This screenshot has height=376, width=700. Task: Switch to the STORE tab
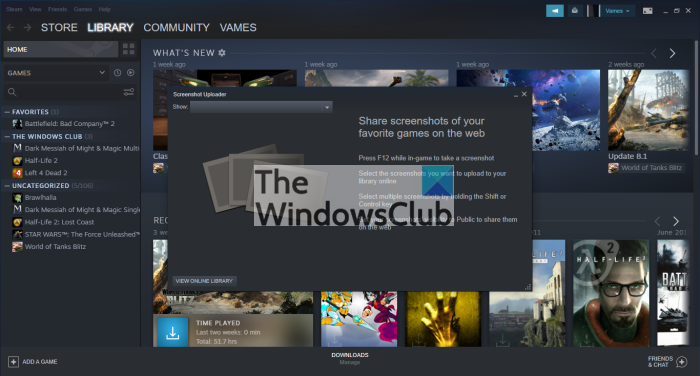pos(59,28)
